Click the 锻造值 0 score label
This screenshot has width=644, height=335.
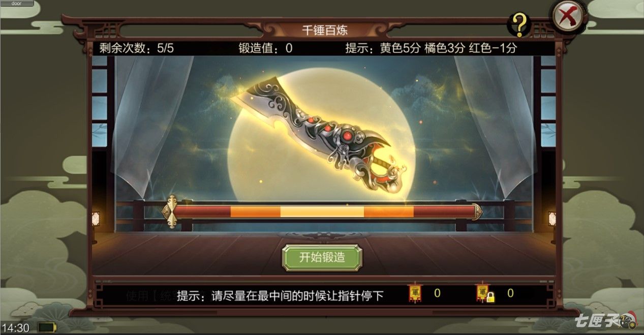pos(265,48)
